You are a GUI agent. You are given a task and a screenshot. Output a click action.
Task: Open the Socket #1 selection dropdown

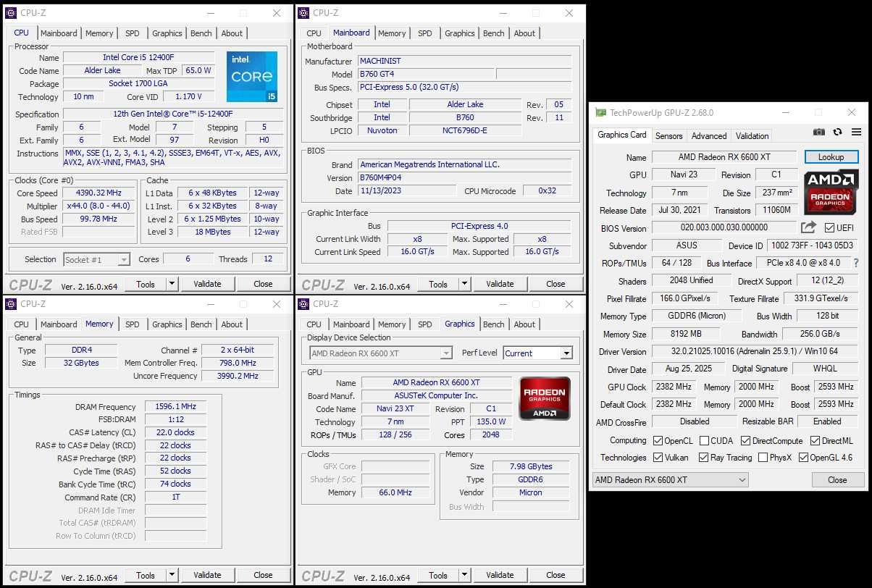point(96,259)
